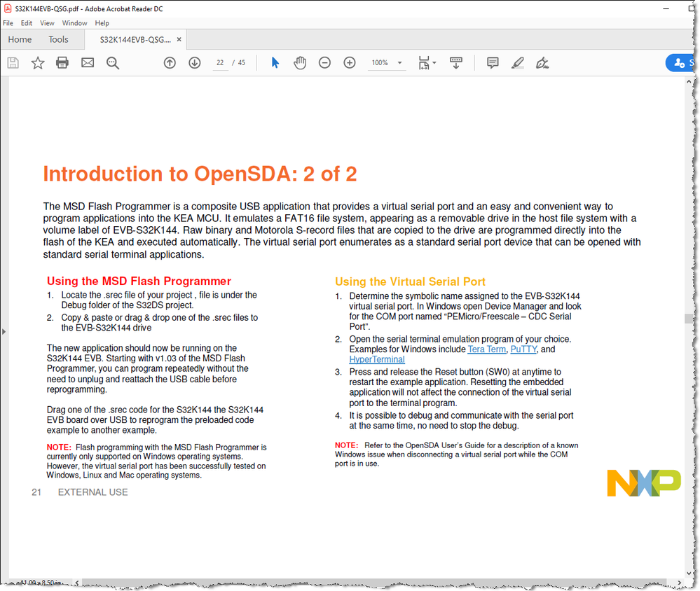Select the Highlight text pen tool
The image size is (700, 591).
point(517,63)
